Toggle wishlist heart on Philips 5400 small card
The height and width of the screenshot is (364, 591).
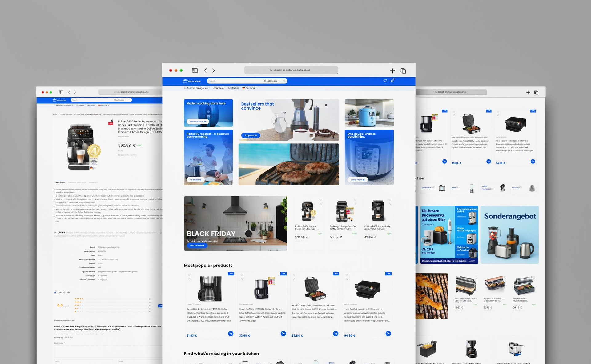point(320,200)
